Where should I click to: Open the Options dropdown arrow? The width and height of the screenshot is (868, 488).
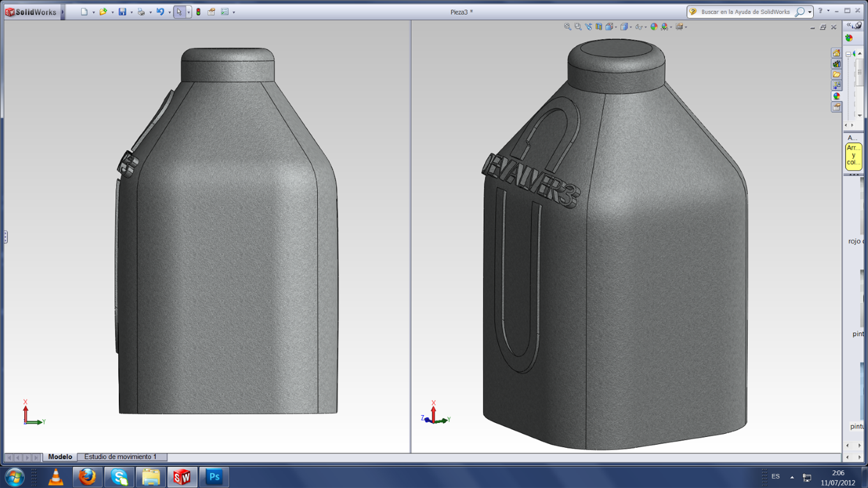[234, 13]
